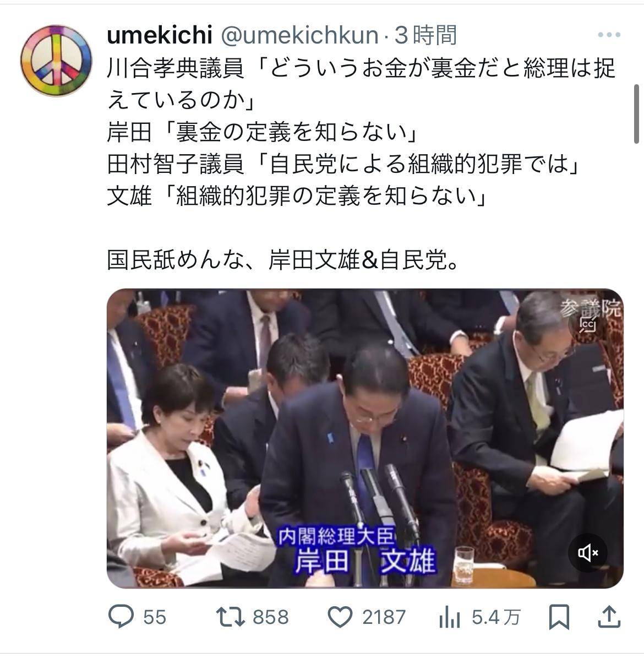Open umekichi's peace sign profile avatar
Image resolution: width=644 pixels, height=658 pixels.
coord(56,61)
